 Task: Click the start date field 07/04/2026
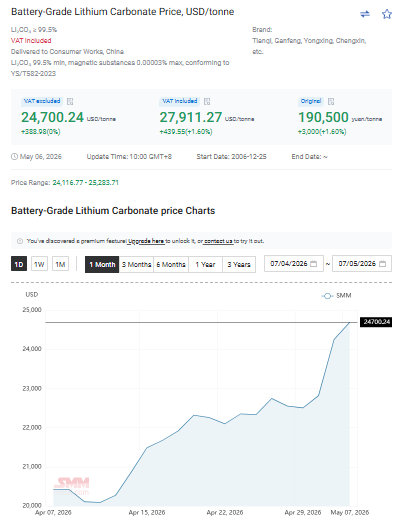coord(294,264)
